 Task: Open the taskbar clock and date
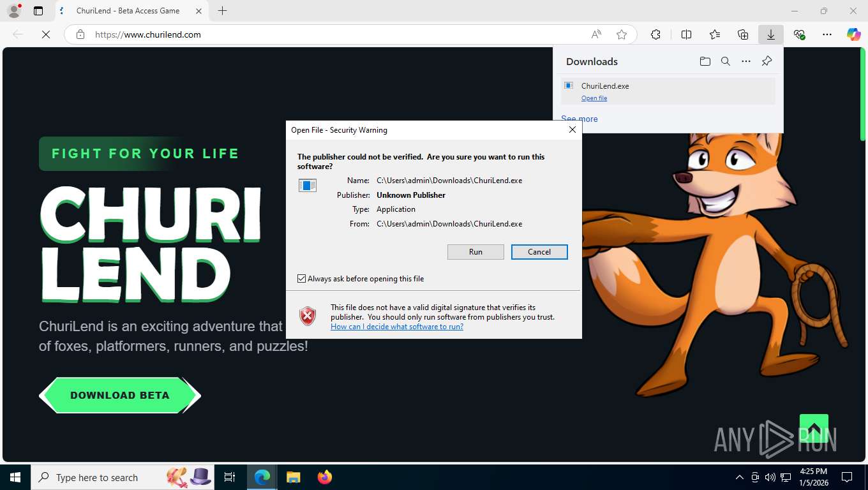point(814,477)
